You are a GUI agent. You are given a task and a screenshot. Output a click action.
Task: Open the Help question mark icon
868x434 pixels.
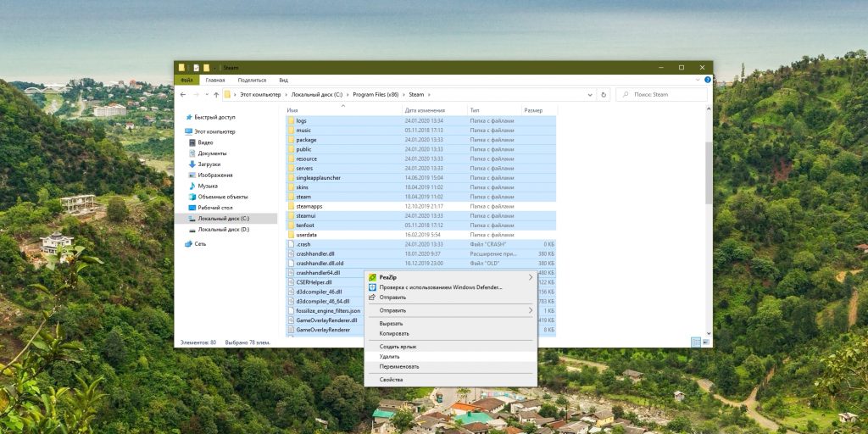click(x=707, y=80)
